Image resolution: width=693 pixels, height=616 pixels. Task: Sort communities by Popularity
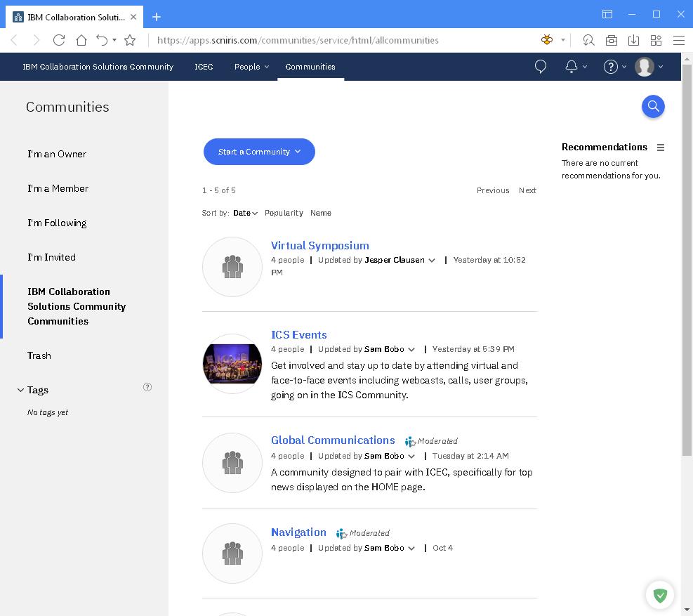coord(284,213)
